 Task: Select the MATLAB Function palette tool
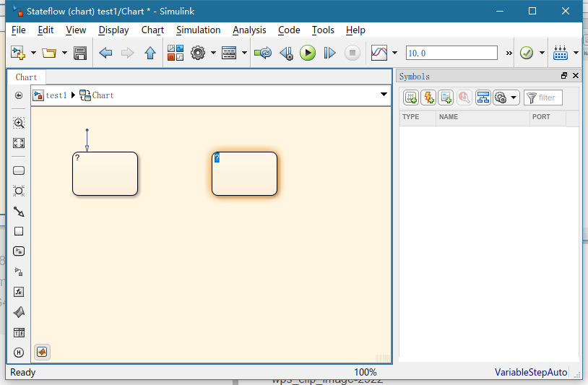[19, 312]
